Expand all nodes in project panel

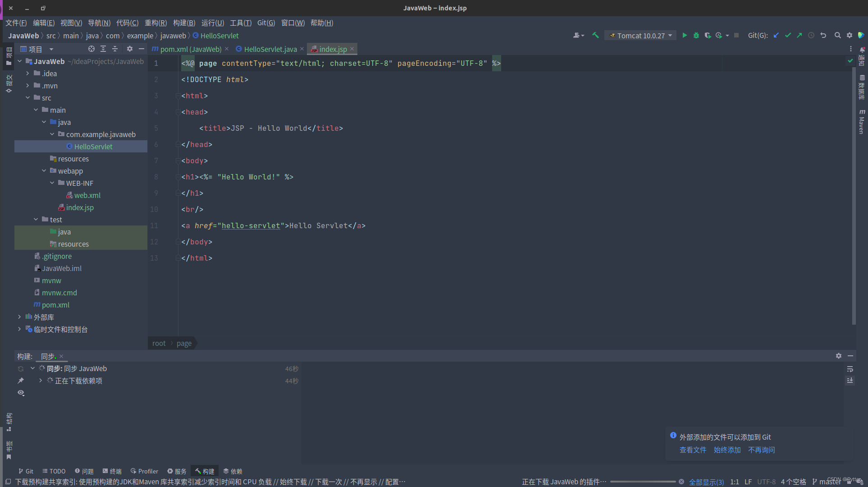click(x=103, y=49)
